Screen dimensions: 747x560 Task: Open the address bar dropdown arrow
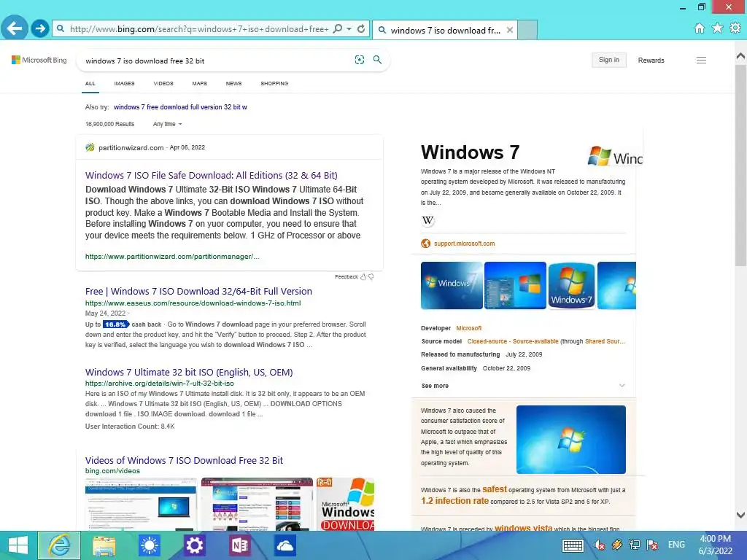(x=349, y=29)
